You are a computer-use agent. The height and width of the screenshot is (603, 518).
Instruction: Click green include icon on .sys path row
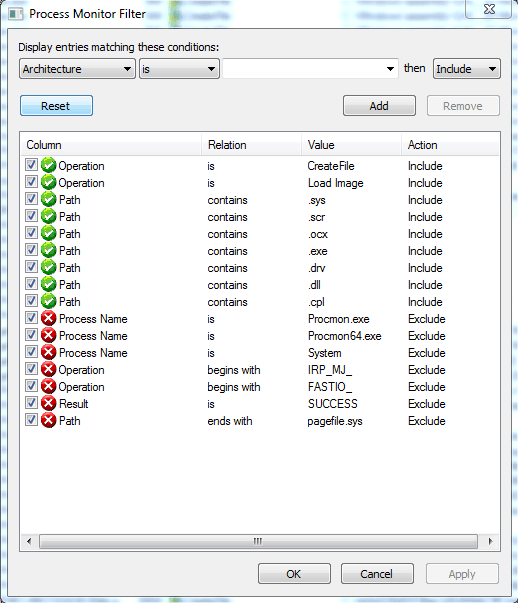48,199
